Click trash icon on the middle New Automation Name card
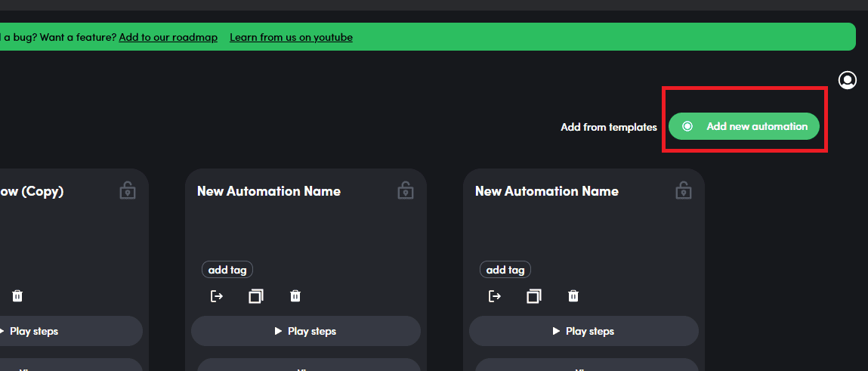 coord(295,295)
